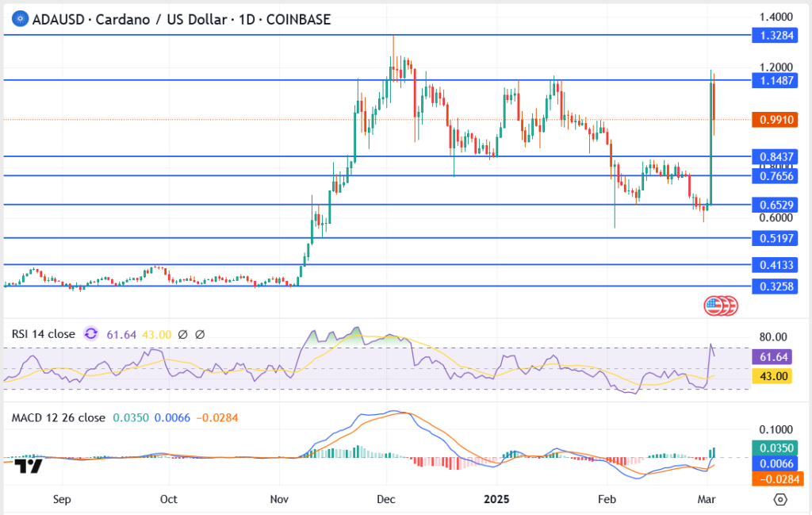Viewport: 812px width, 515px height.
Task: Select the Mar label on the time axis
Action: coord(706,499)
